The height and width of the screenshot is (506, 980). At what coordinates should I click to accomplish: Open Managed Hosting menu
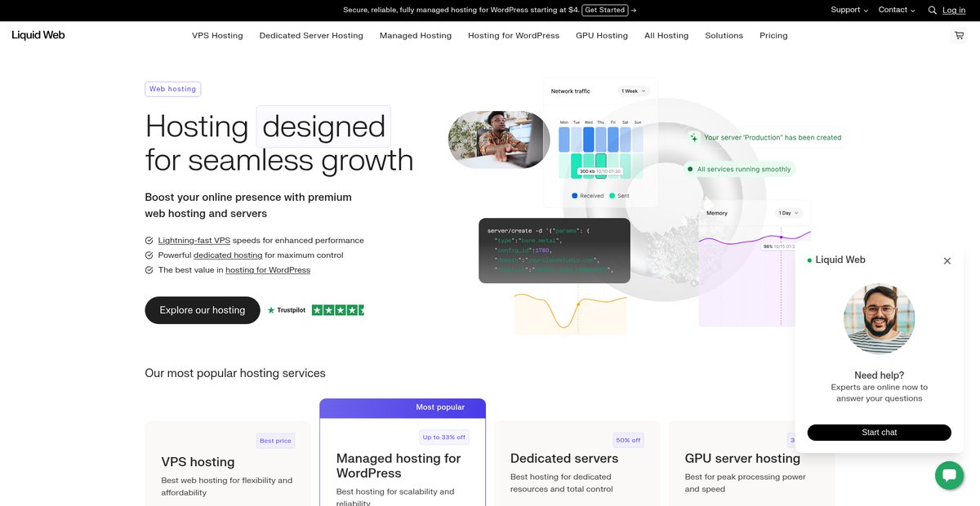(x=416, y=36)
